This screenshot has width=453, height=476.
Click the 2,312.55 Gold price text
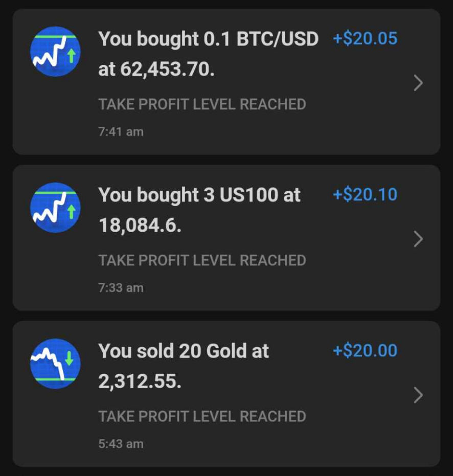[140, 381]
